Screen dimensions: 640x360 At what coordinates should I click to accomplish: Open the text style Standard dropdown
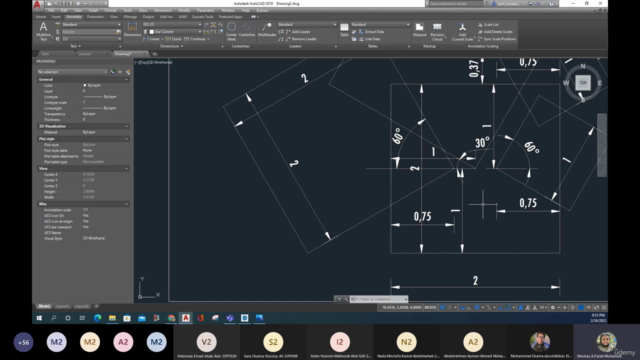point(91,25)
